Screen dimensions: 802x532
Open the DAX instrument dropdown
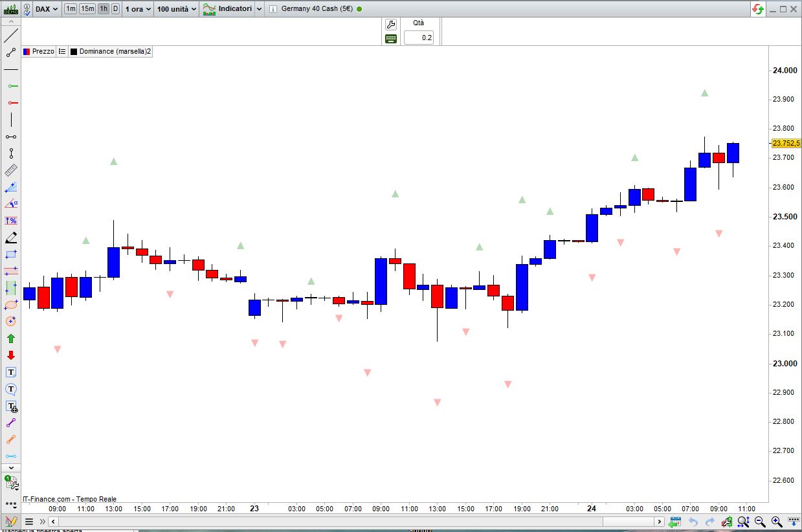pos(46,9)
